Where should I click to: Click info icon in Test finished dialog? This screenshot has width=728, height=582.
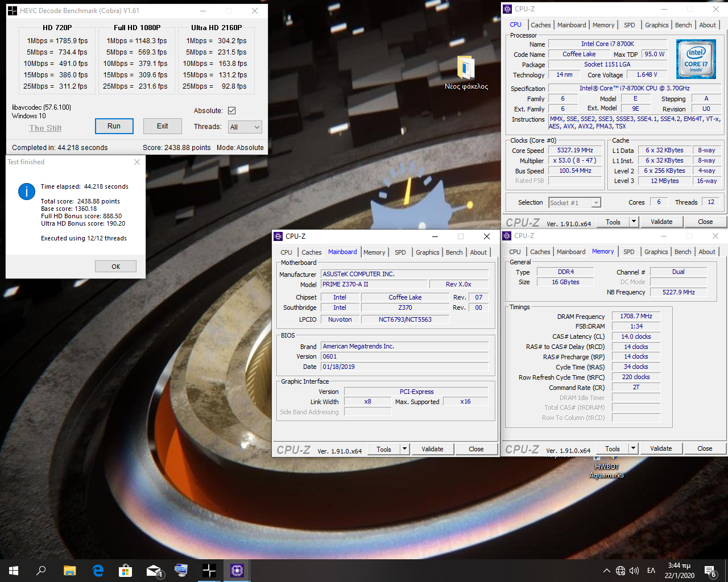(27, 192)
